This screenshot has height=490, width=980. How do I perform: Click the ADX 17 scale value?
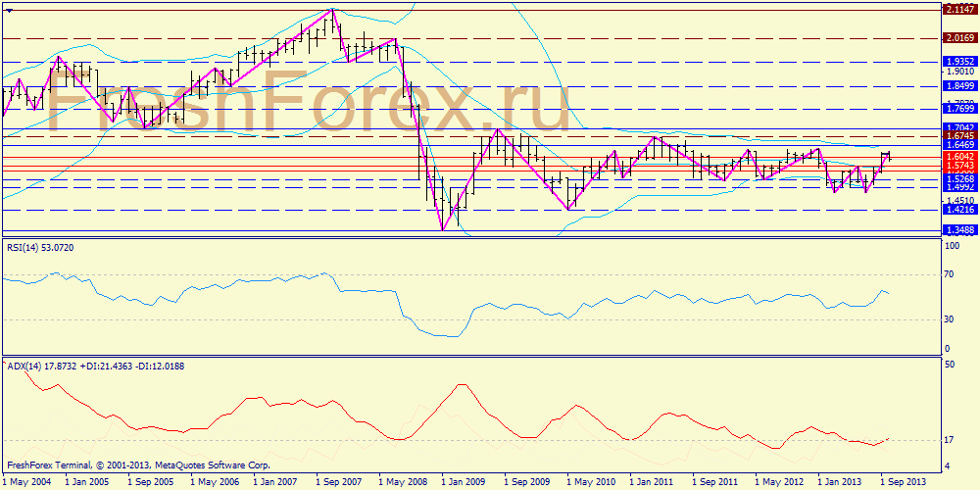[x=949, y=439]
